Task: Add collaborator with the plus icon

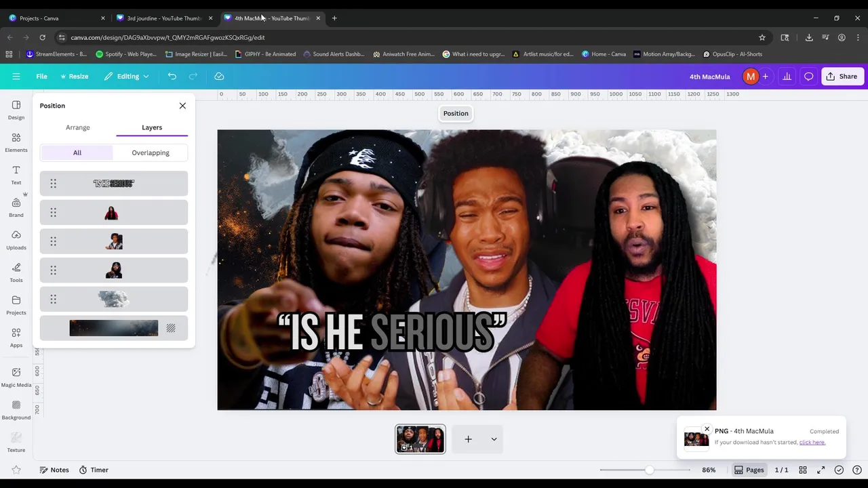Action: pyautogui.click(x=765, y=77)
